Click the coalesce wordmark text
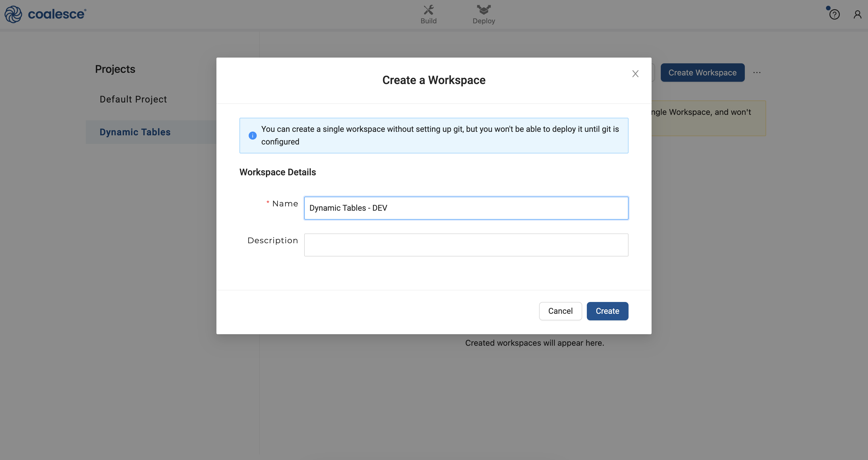Viewport: 868px width, 460px height. coord(57,14)
